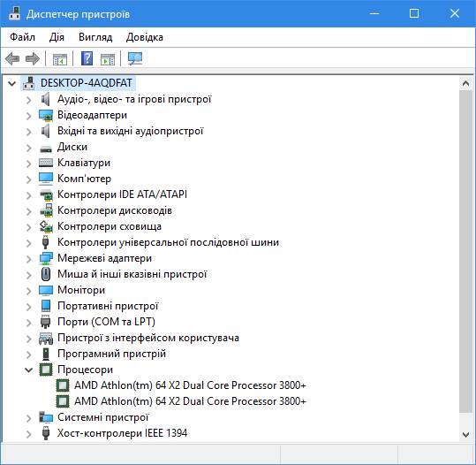Click the vertical scrollbar thumb
The width and height of the screenshot is (476, 465).
[466, 251]
